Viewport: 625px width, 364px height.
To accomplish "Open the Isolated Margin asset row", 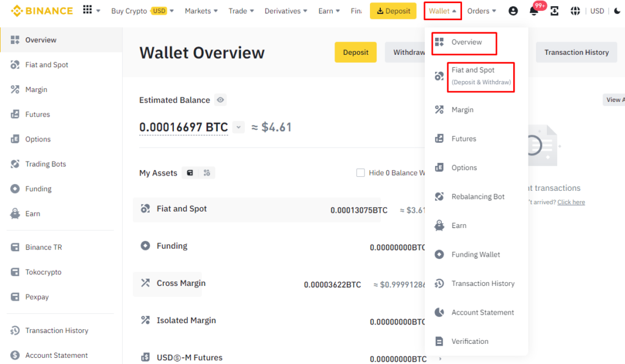I will tap(279, 321).
